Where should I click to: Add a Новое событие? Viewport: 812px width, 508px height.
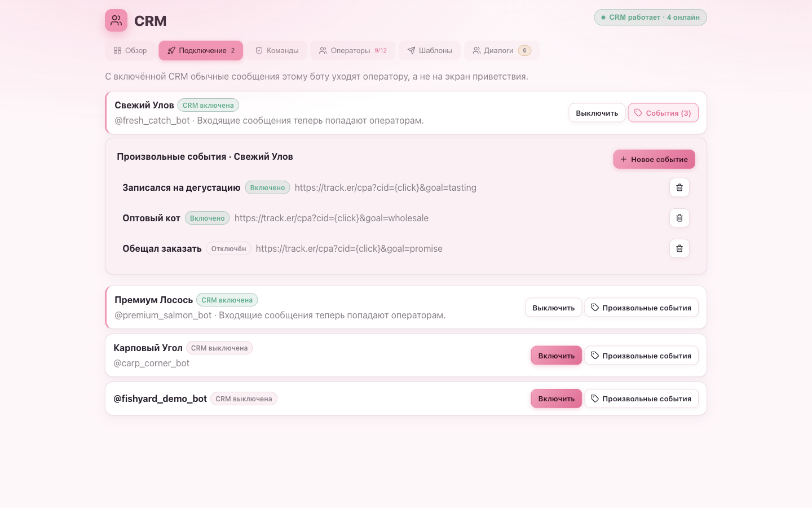654,159
